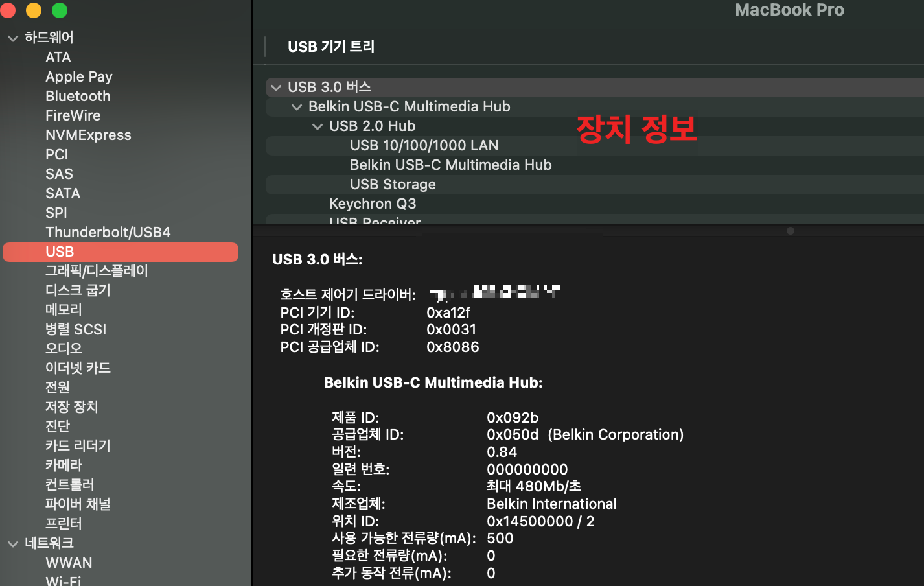Collapse the 네트워크 section in sidebar

point(13,544)
